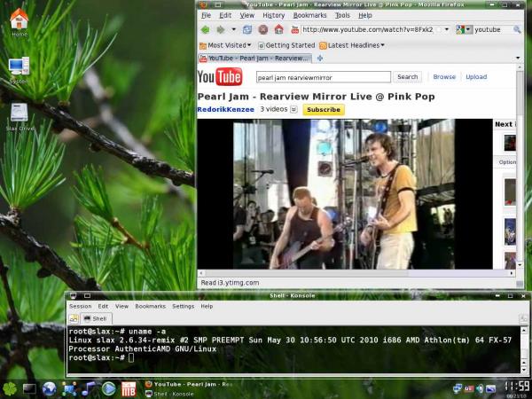The width and height of the screenshot is (532, 399).
Task: Click the Options label in the sidebar
Action: pos(507,162)
